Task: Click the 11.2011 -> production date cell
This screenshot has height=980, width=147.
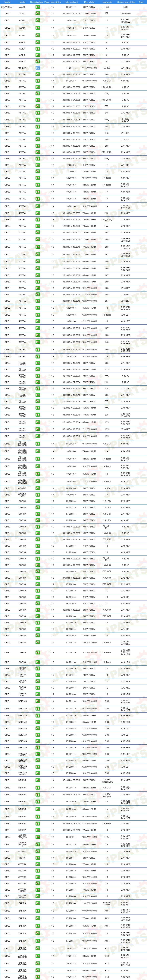Action: [71, 68]
